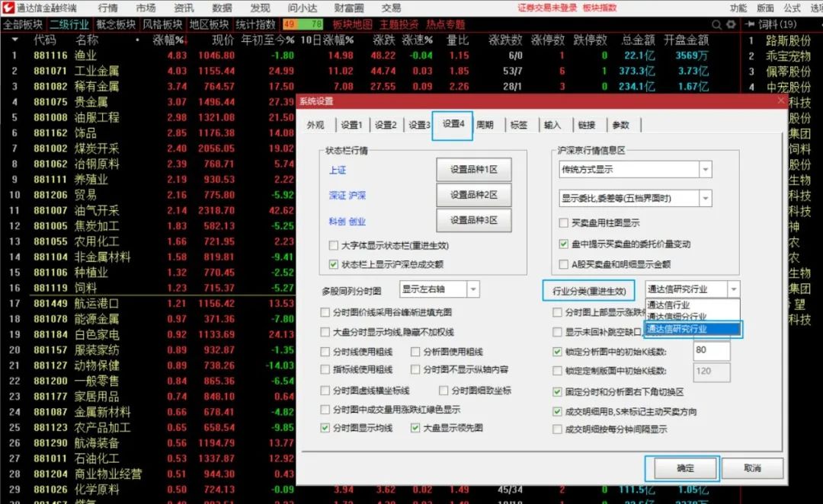Confirm with the 确定 button

[x=685, y=467]
